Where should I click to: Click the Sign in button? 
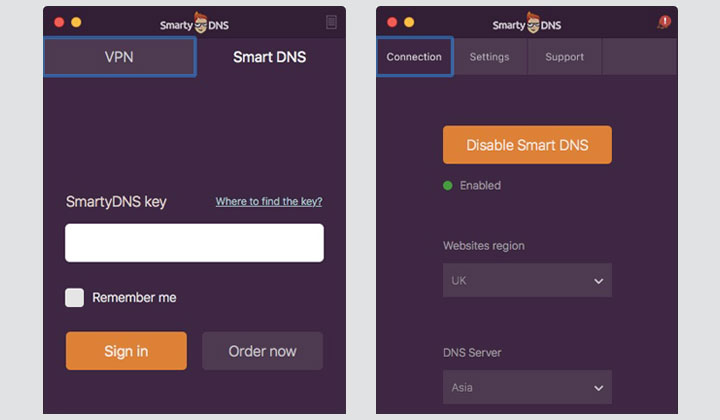pyautogui.click(x=126, y=351)
